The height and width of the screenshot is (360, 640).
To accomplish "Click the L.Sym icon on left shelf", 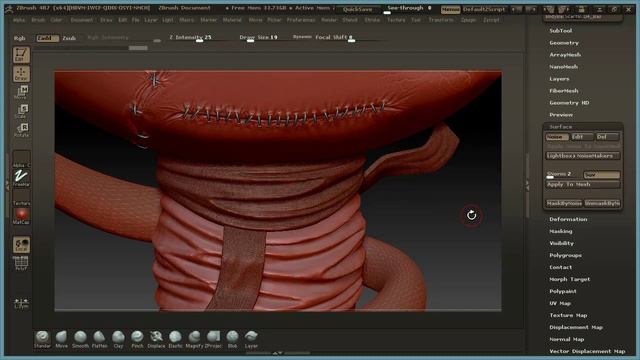I will 21,303.
